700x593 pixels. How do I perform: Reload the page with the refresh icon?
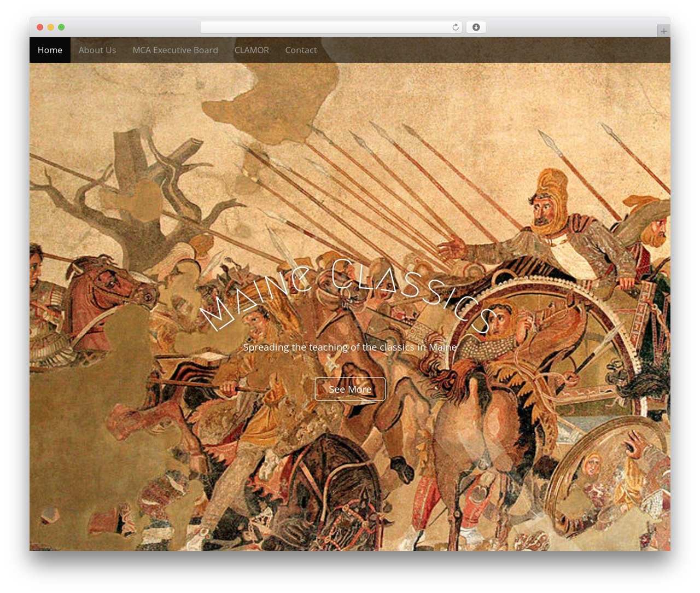click(455, 27)
